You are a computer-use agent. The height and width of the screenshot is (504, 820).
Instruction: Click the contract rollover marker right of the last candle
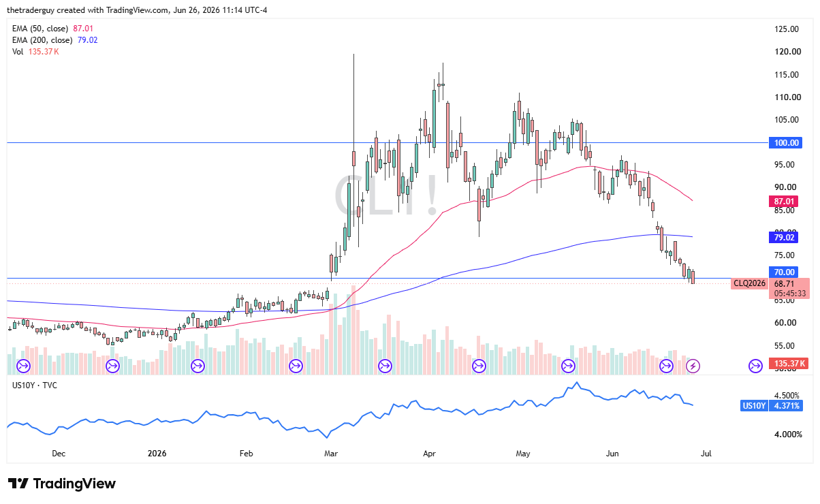(x=756, y=366)
